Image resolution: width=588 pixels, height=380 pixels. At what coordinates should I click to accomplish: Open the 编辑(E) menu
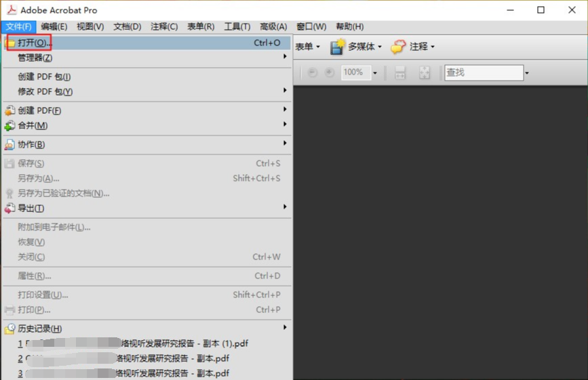pyautogui.click(x=54, y=26)
